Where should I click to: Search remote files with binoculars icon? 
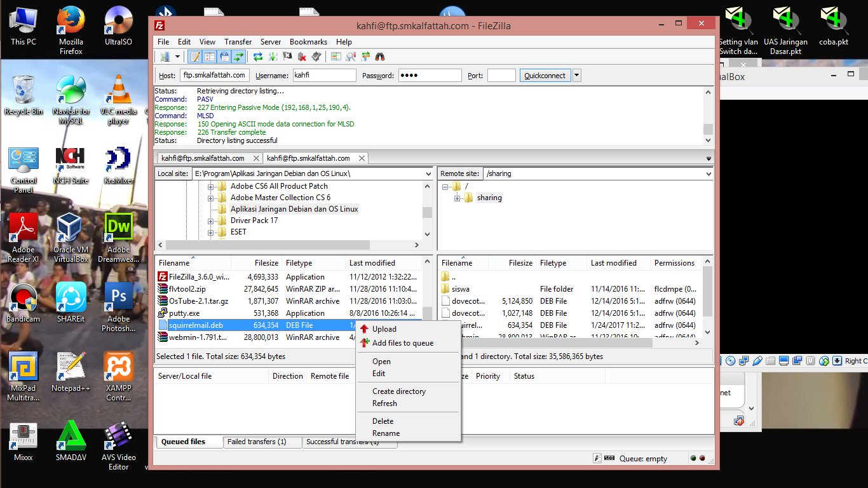pyautogui.click(x=380, y=57)
